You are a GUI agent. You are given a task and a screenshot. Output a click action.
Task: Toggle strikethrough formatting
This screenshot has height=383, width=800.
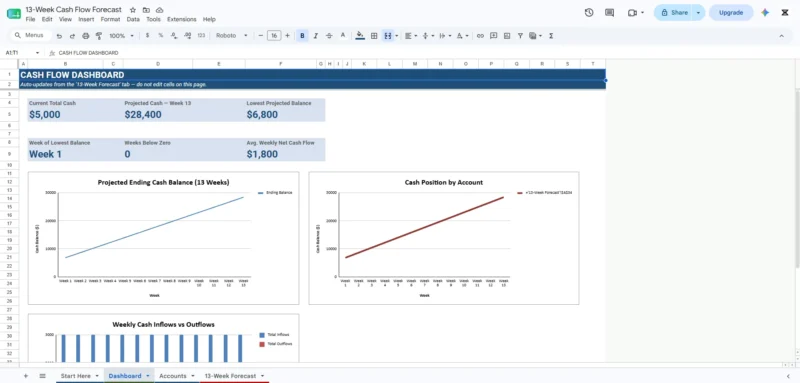coord(329,36)
